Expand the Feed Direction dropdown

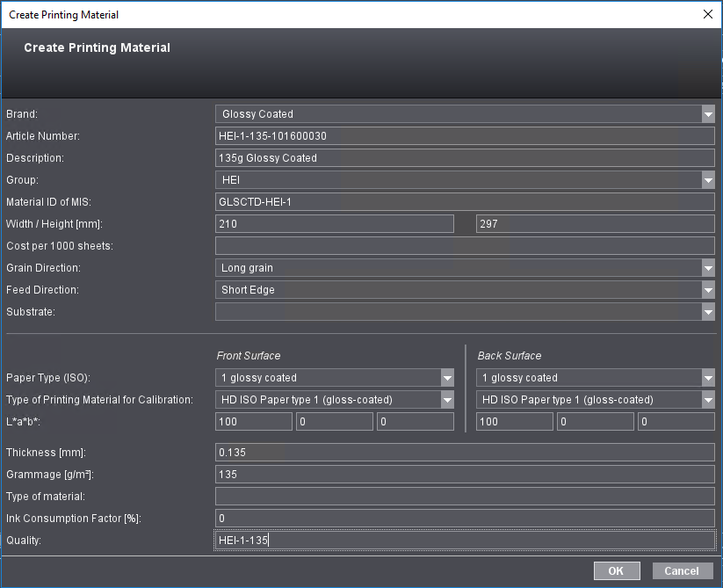707,290
